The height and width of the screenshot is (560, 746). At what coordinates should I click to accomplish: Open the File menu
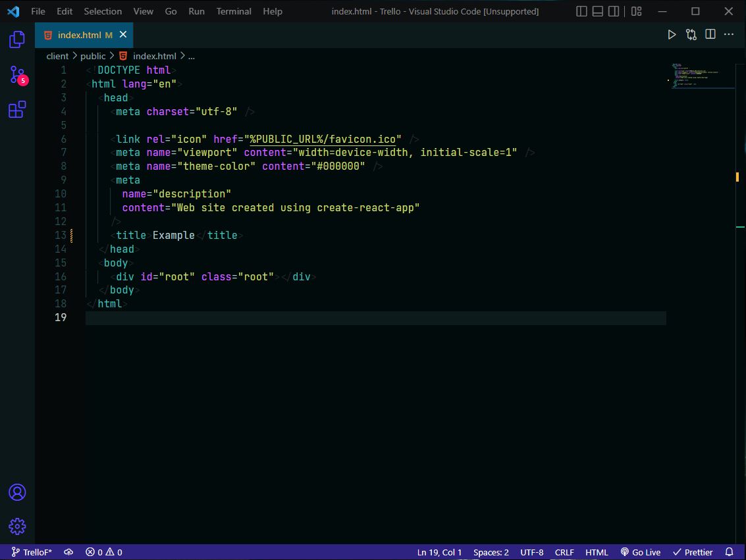pyautogui.click(x=38, y=11)
